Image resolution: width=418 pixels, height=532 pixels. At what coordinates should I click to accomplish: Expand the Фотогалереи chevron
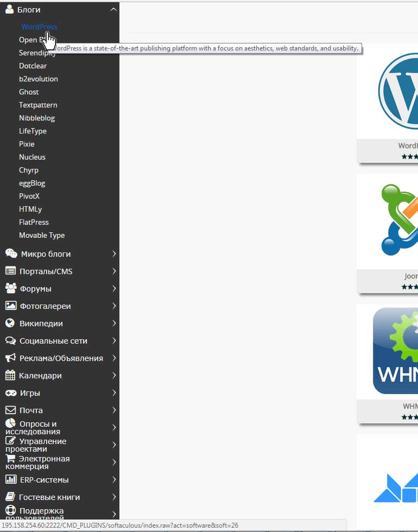coord(114,306)
